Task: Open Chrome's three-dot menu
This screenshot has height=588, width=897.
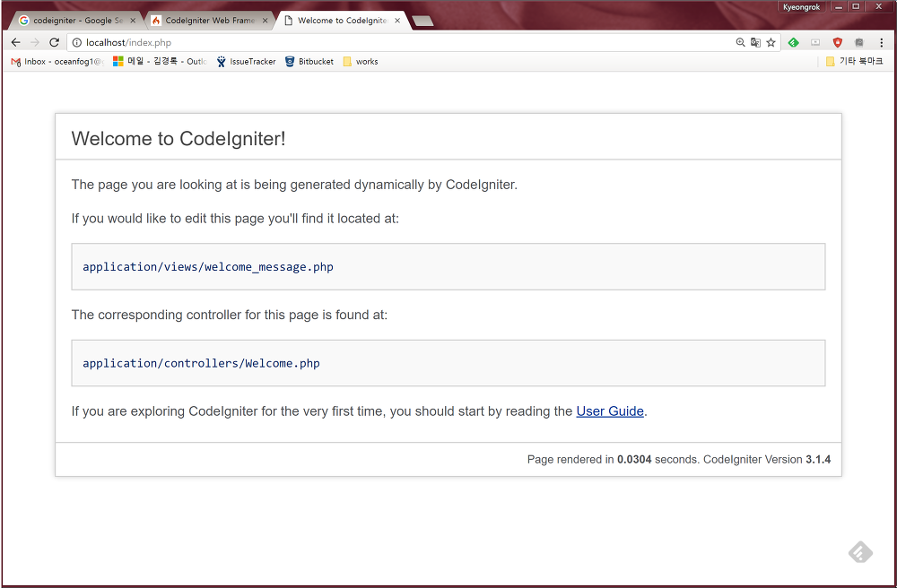Action: tap(881, 42)
